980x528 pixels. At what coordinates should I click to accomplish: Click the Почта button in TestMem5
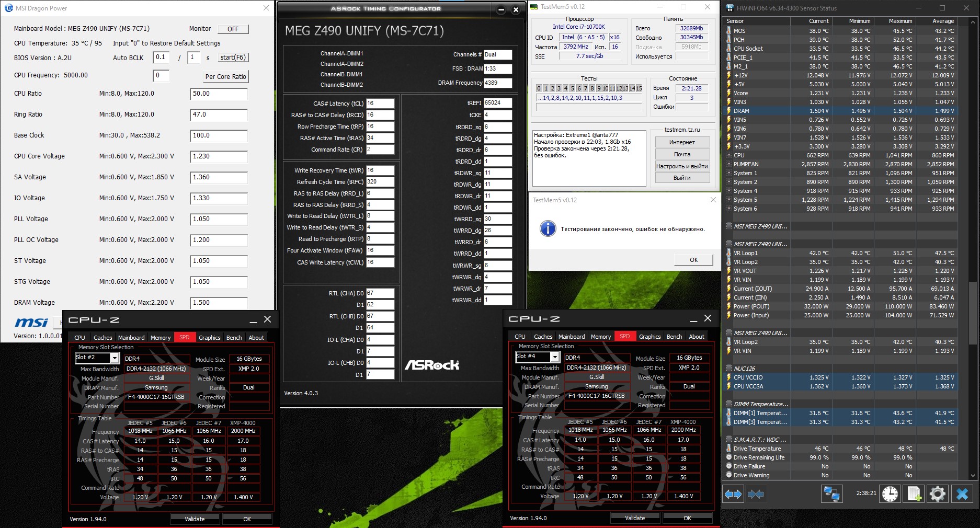(x=682, y=154)
